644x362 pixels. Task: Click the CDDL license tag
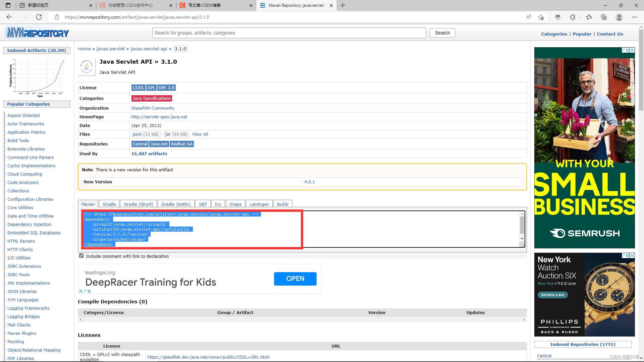click(138, 88)
